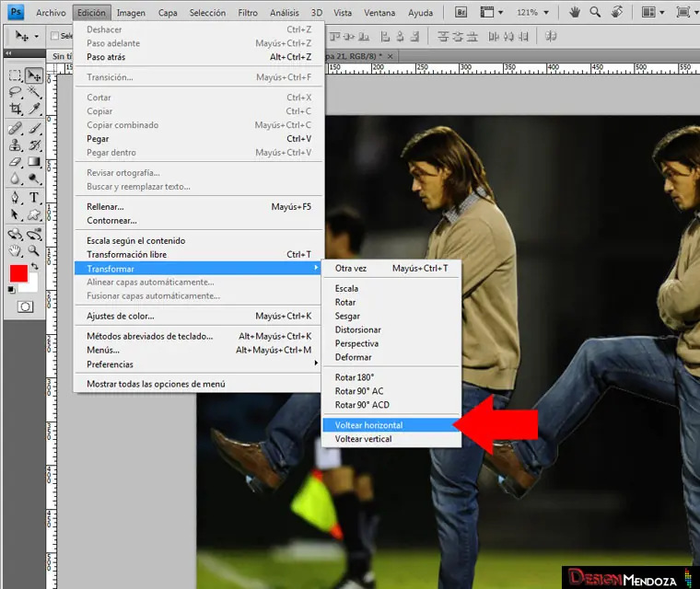
Task: Collapse the toolbox using double-arrow header
Action: pyautogui.click(x=8, y=53)
